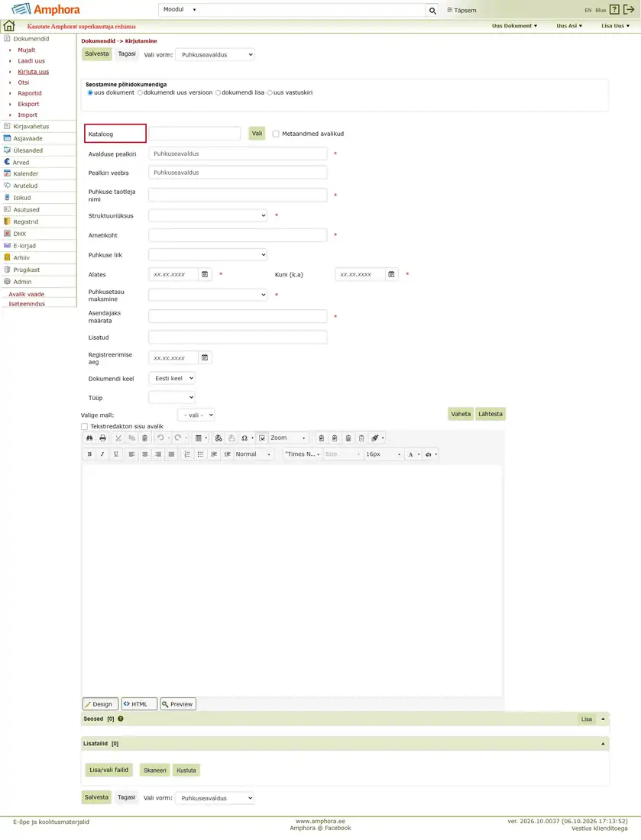Viewport: 641px width, 840px height.
Task: Open the Puhkuse liik dropdown
Action: coord(207,255)
